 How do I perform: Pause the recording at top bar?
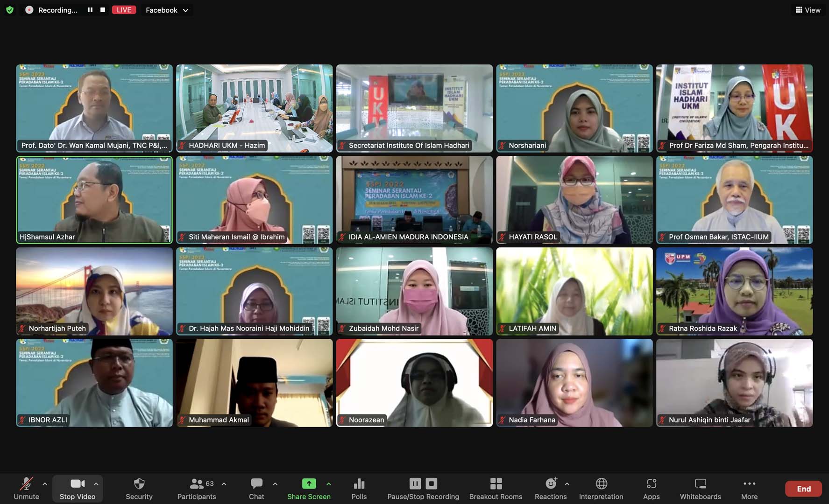point(90,10)
